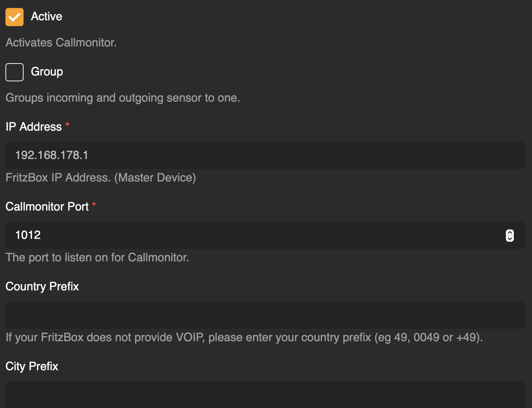Image resolution: width=532 pixels, height=408 pixels.
Task: Click the Group checkbox label text
Action: point(47,72)
